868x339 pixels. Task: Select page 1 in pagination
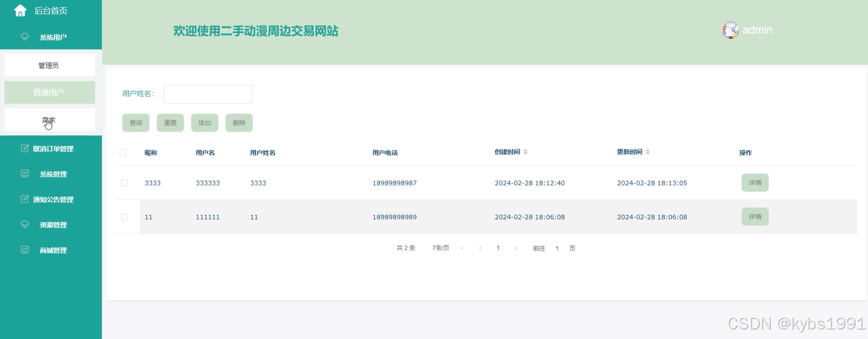click(498, 248)
